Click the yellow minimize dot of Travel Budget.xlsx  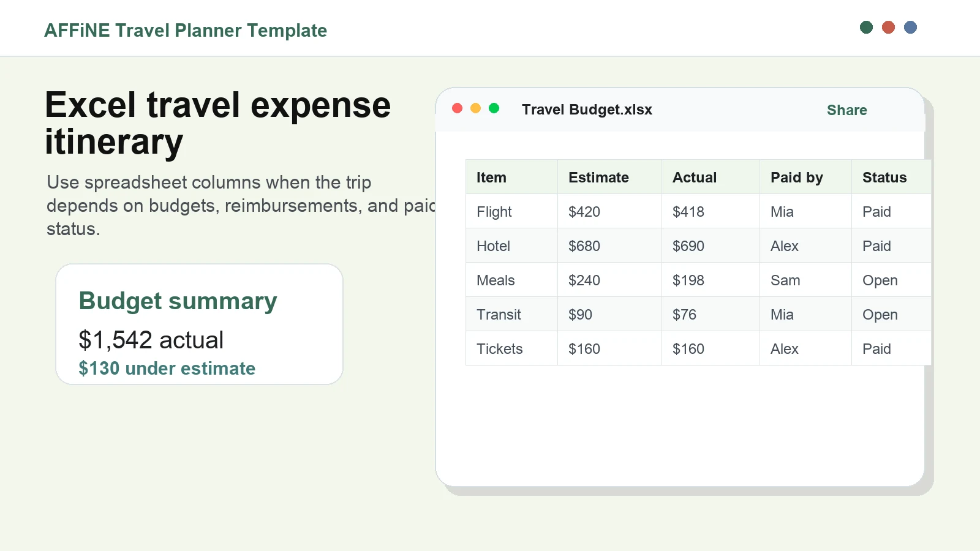(x=475, y=108)
